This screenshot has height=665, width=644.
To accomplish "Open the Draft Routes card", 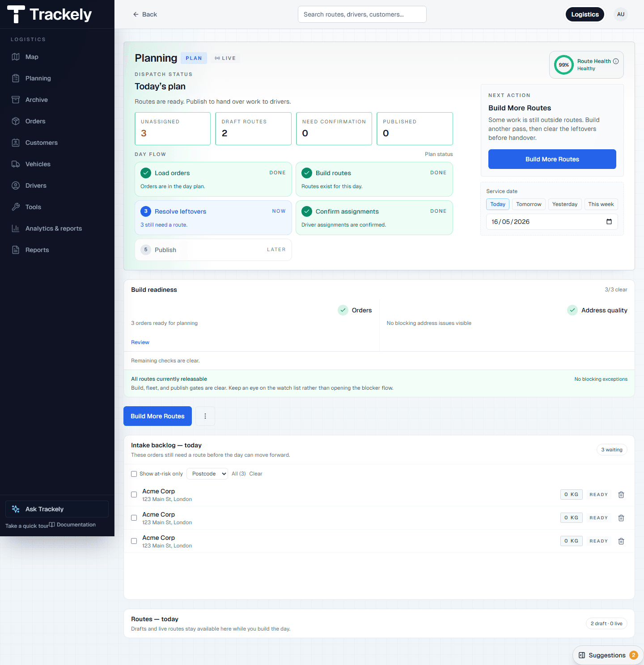I will click(254, 129).
